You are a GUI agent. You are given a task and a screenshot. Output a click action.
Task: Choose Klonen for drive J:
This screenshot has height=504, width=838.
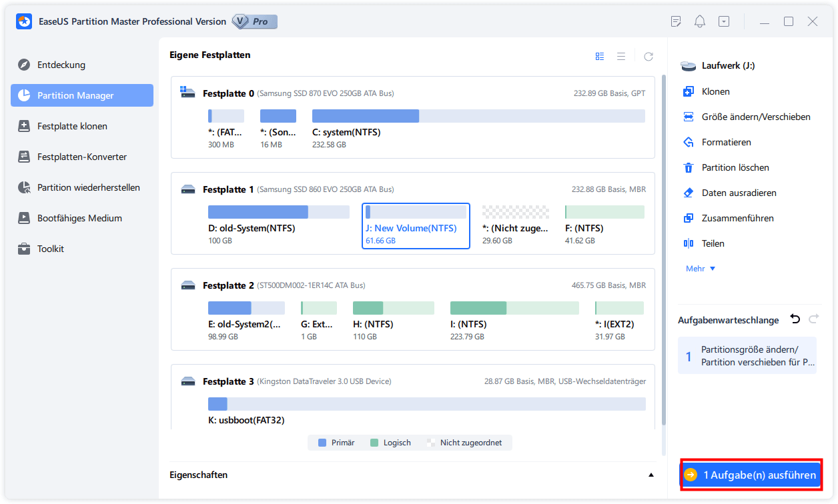(716, 91)
